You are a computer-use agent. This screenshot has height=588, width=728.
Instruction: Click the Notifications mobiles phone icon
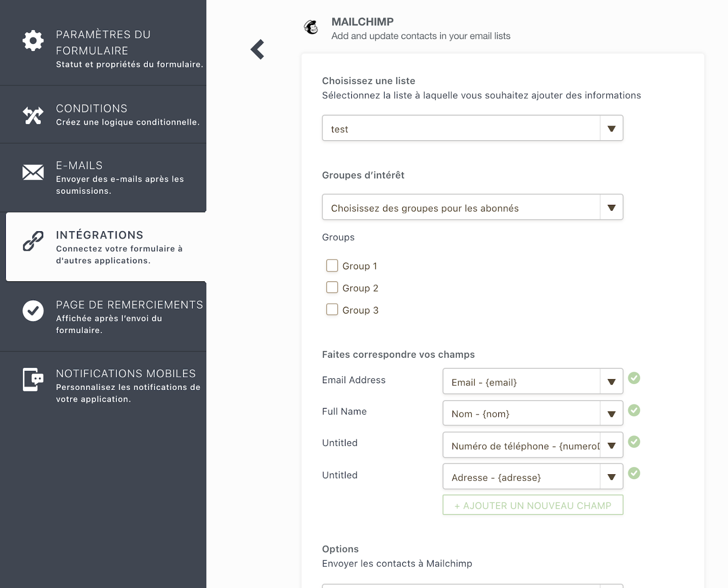(x=33, y=380)
